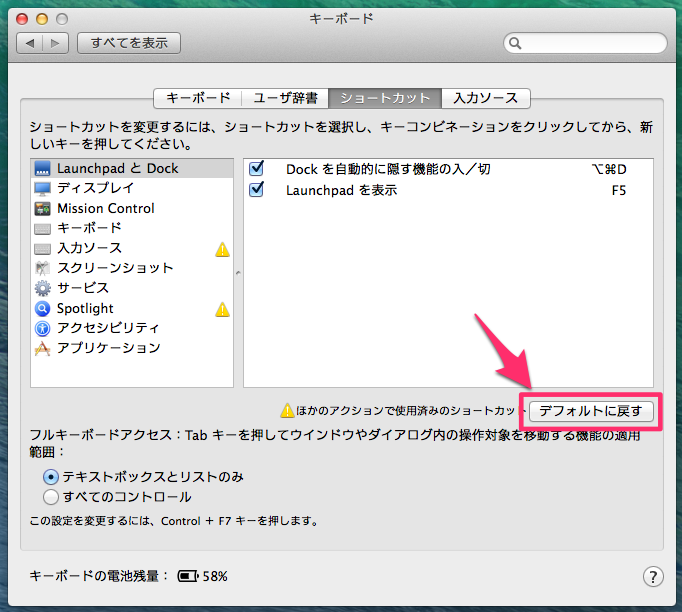Screen dimensions: 682x612
Task: Select Mission Control category
Action: 132,208
